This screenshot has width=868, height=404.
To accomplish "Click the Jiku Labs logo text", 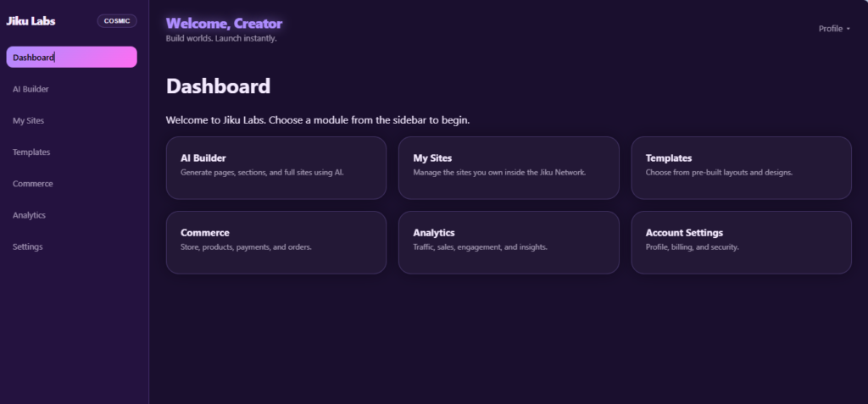I will click(31, 21).
